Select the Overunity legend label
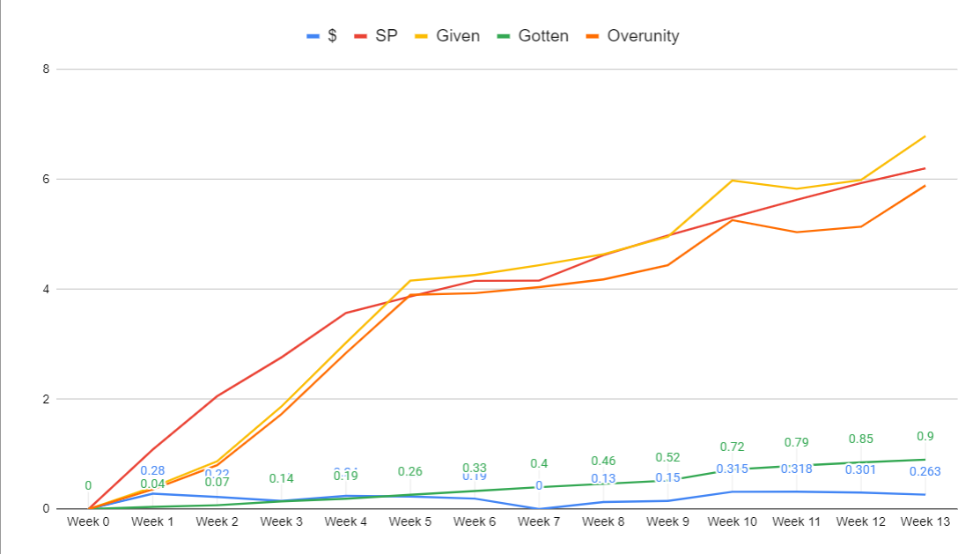 tap(643, 36)
